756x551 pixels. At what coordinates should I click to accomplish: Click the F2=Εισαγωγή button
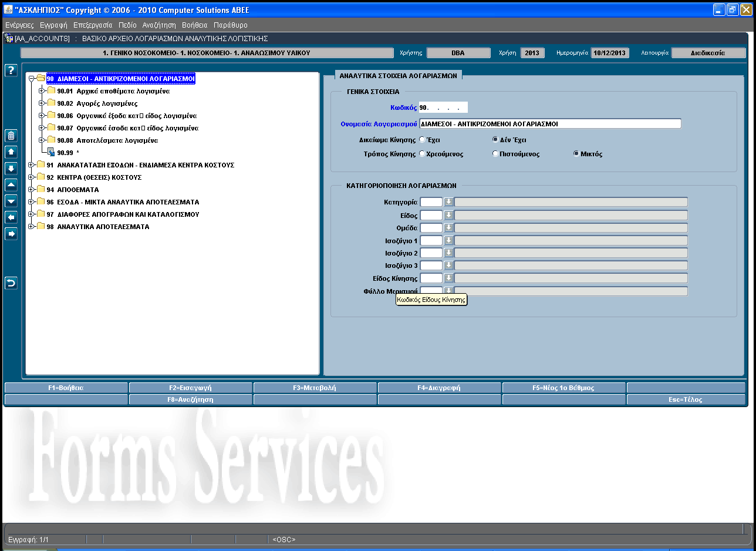click(x=190, y=388)
